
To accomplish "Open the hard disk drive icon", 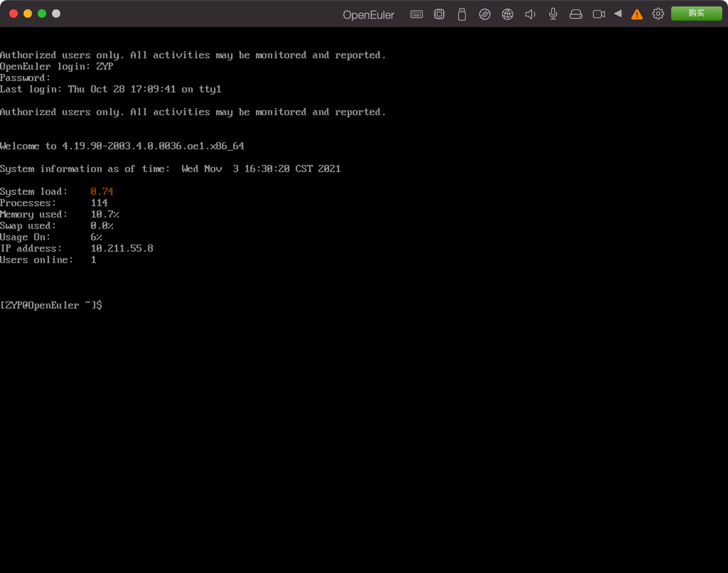I will [576, 14].
